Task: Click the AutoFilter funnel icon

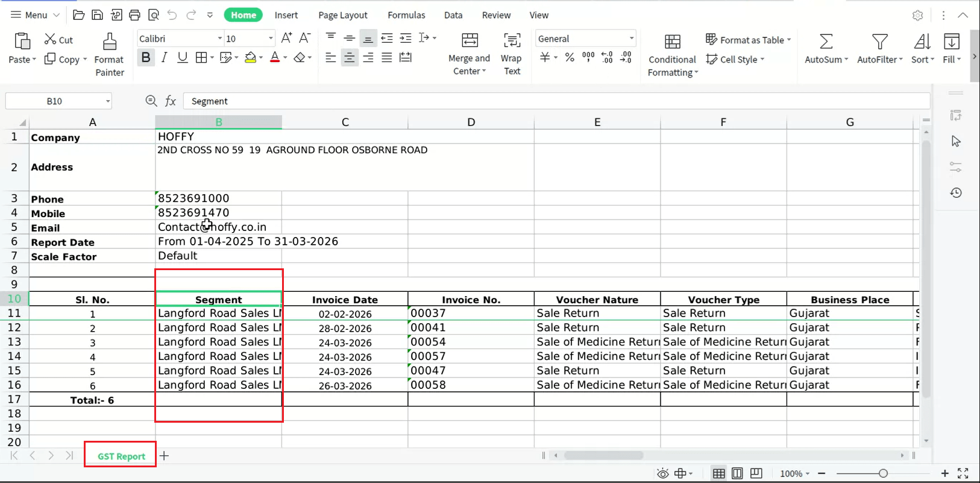Action: (x=880, y=42)
